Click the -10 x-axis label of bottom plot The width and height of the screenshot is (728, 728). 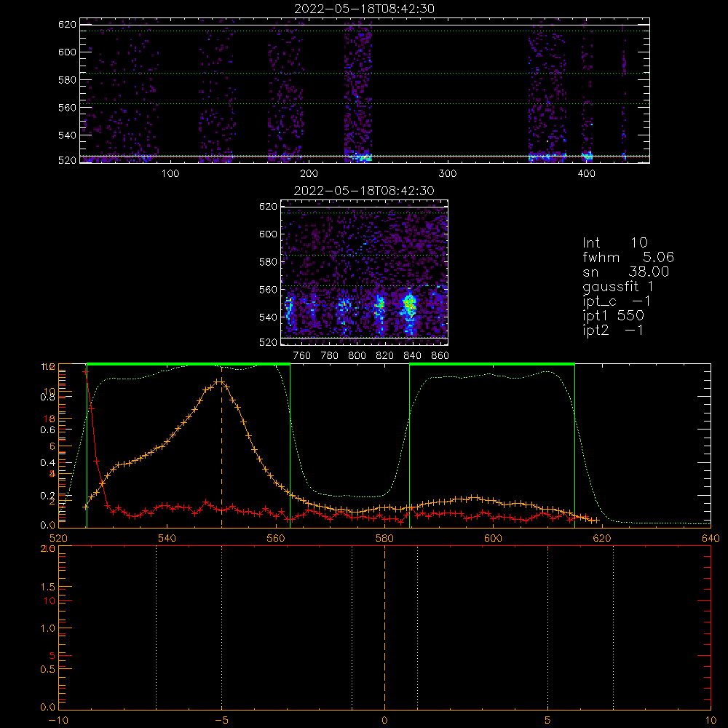58,720
